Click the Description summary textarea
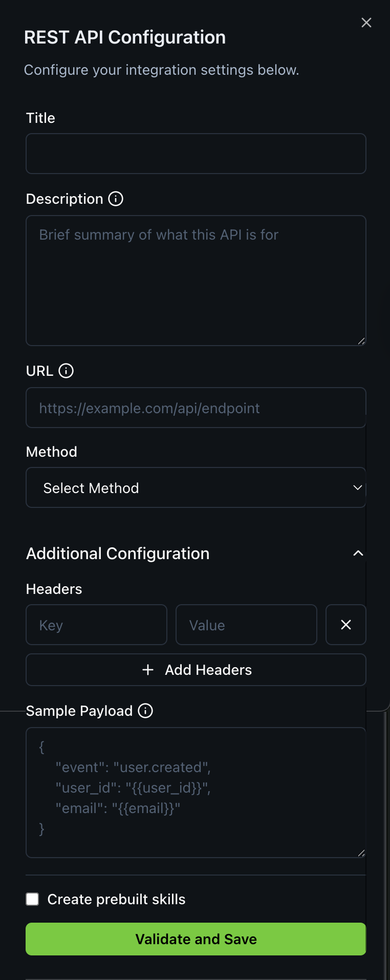This screenshot has height=980, width=390. [x=196, y=280]
